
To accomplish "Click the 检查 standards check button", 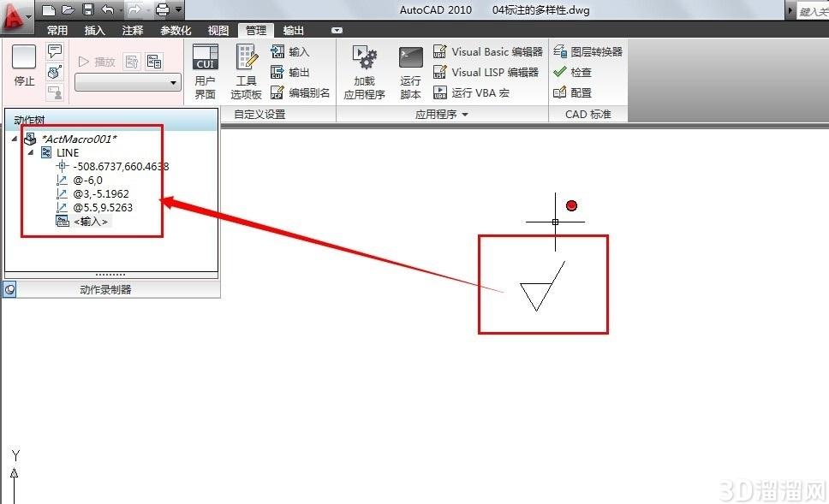I will [573, 73].
